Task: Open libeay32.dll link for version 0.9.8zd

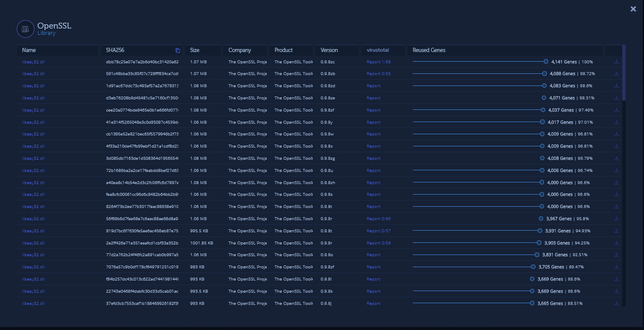Action: [33, 86]
